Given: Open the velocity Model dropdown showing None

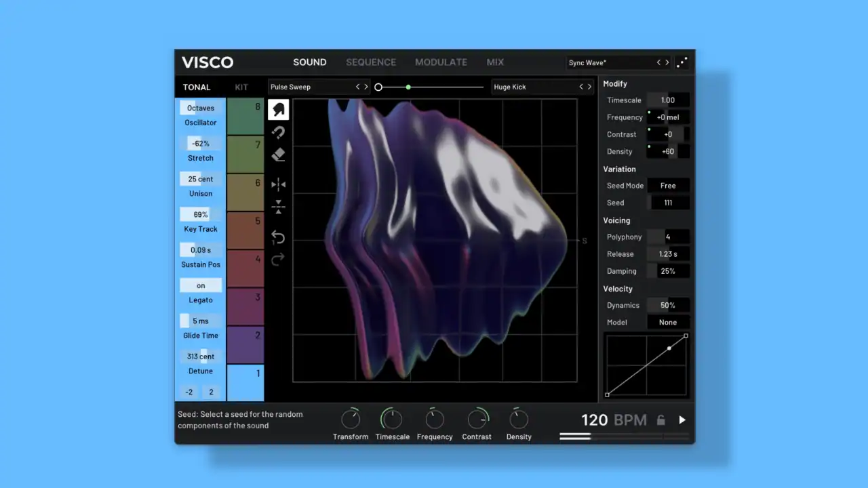Looking at the screenshot, I should click(x=668, y=323).
